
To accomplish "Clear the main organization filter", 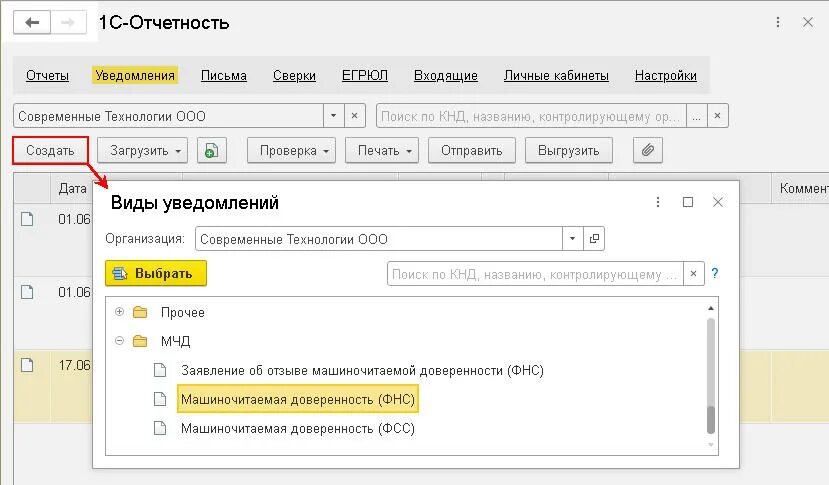I will pyautogui.click(x=355, y=116).
